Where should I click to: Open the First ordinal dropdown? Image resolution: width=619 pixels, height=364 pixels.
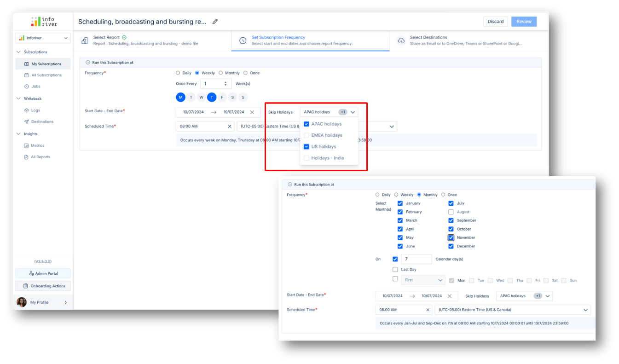(x=423, y=280)
